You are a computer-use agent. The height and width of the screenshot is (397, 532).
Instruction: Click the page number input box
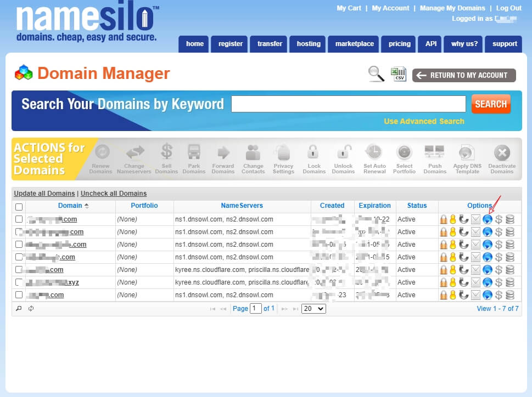(x=255, y=309)
